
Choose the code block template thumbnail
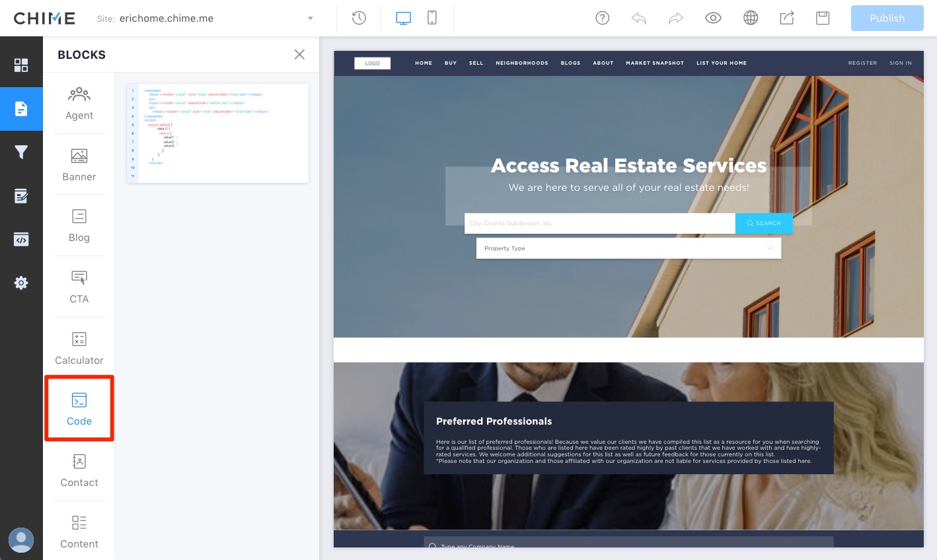[x=217, y=133]
